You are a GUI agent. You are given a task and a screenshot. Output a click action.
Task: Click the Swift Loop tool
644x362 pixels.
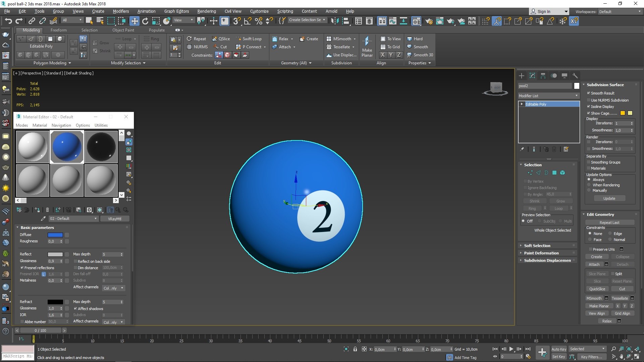249,39
